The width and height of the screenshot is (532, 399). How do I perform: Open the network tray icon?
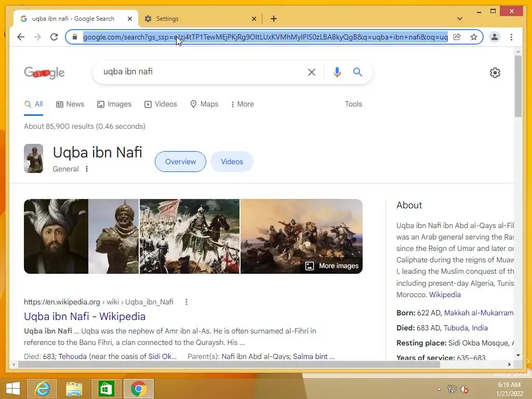coord(452,389)
